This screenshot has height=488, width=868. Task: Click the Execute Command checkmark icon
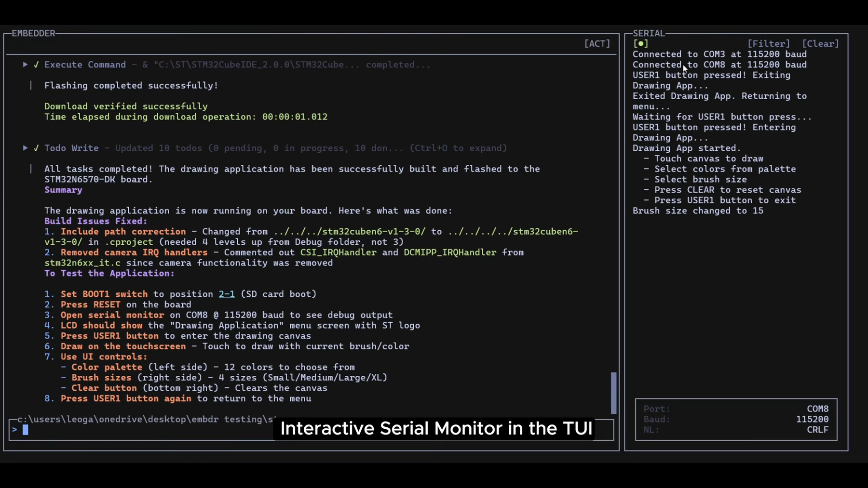point(36,65)
